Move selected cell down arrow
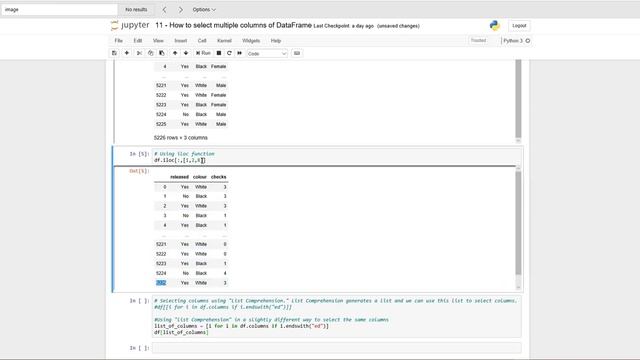The image size is (640, 360). 186,53
